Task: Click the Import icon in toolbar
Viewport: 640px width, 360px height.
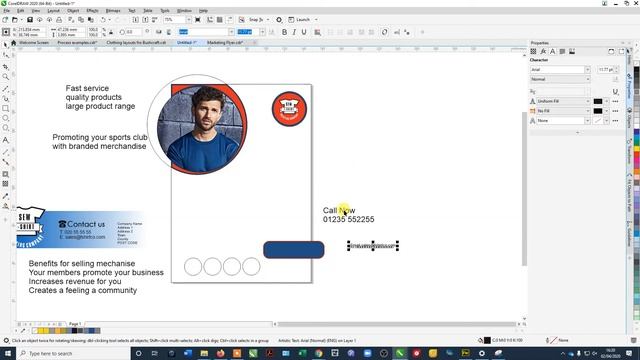Action: 136,20
